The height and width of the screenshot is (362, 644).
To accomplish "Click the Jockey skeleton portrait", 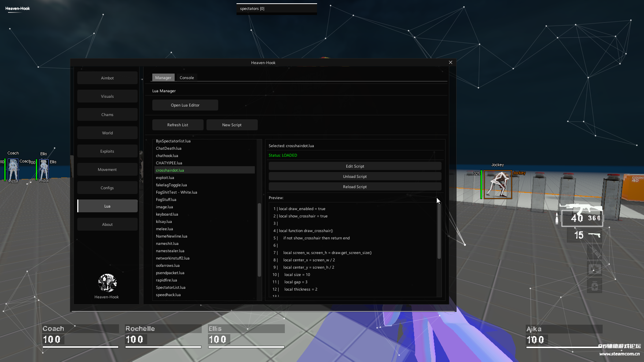I will [x=498, y=184].
